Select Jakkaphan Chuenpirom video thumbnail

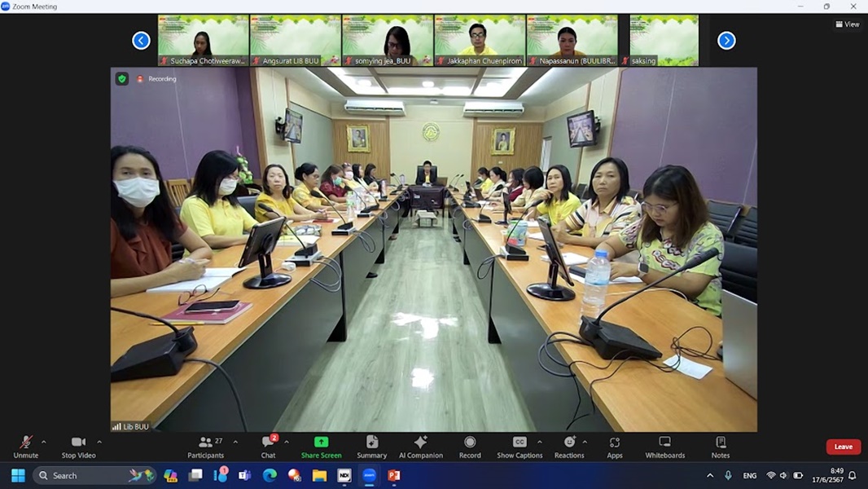[480, 40]
